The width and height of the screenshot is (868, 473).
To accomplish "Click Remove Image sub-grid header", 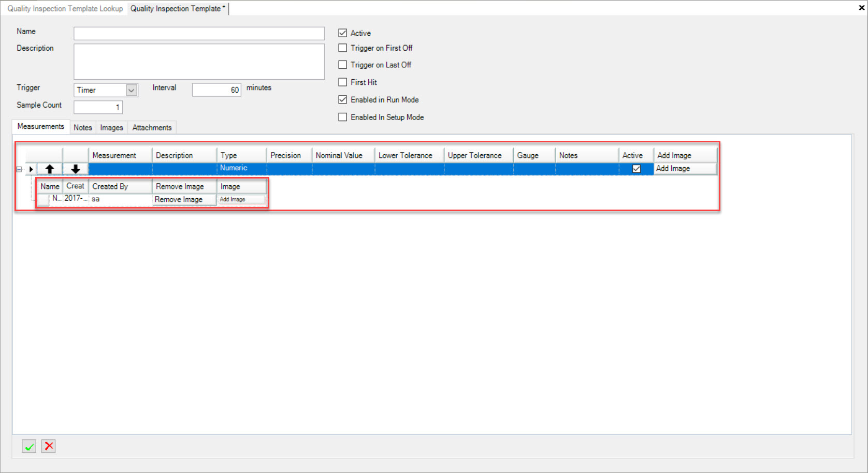I will tap(184, 186).
